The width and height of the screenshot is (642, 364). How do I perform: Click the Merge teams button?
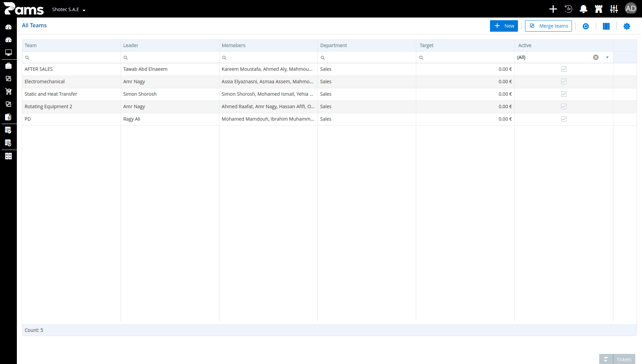pos(548,26)
